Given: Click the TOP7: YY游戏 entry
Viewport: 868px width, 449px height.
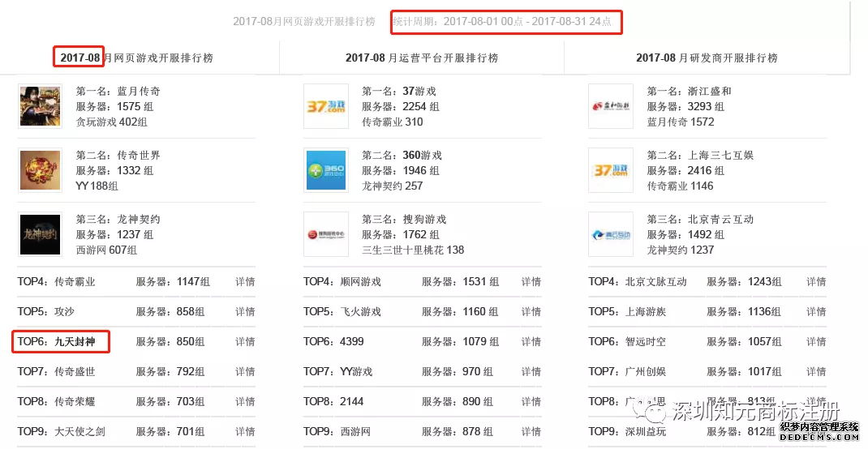Looking at the screenshot, I should [338, 371].
